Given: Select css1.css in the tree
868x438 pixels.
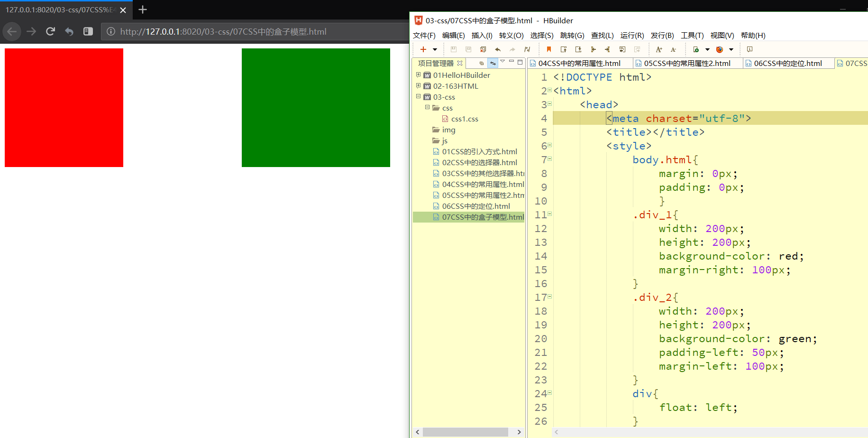Looking at the screenshot, I should click(x=465, y=119).
